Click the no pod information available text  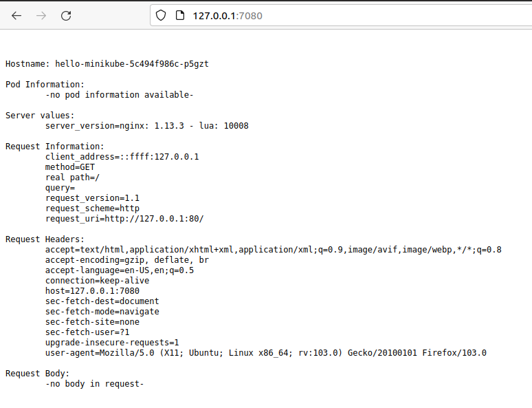pos(119,95)
